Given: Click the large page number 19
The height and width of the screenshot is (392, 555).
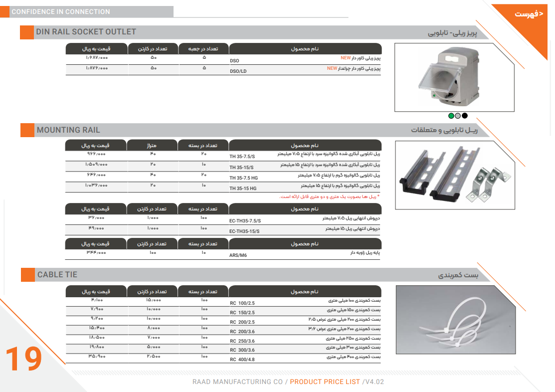Looking at the screenshot, I should (x=23, y=359).
